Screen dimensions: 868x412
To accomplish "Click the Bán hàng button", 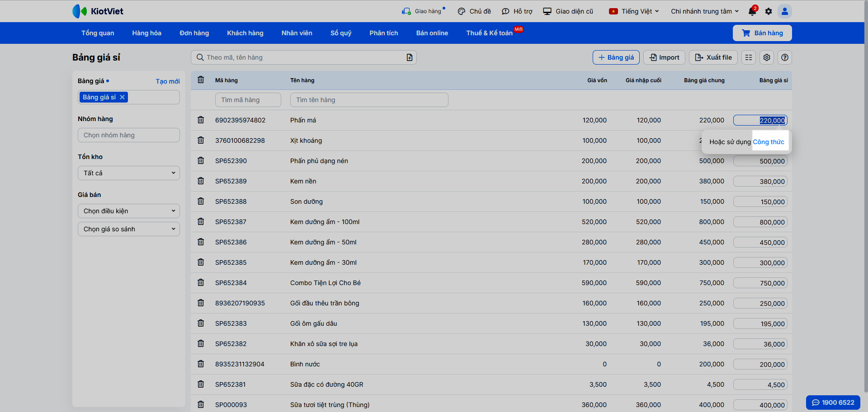I will 762,33.
